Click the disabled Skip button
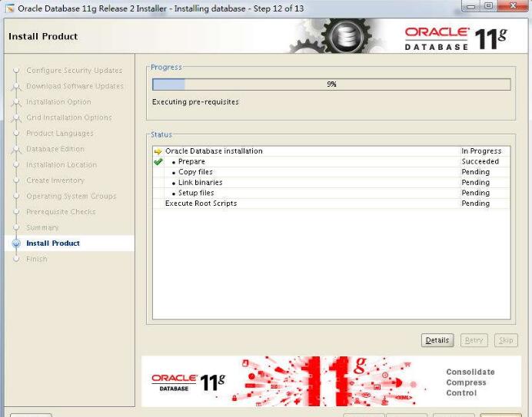The width and height of the screenshot is (532, 417). click(x=506, y=340)
